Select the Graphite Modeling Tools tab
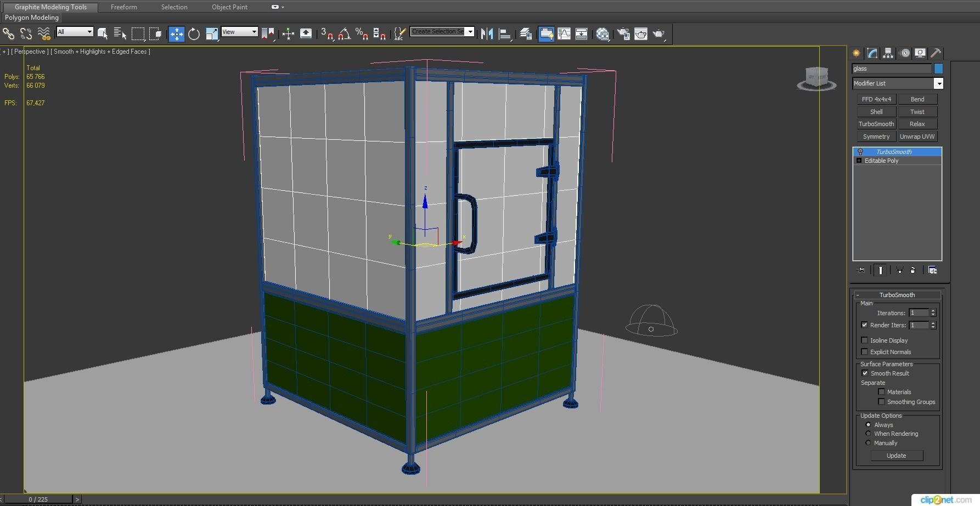This screenshot has width=980, height=506. [x=50, y=7]
